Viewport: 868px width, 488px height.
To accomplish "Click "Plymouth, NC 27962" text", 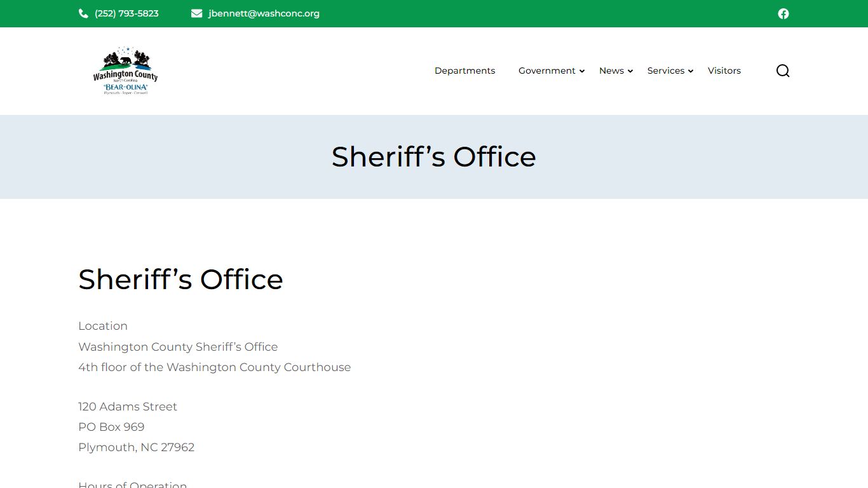I will point(136,447).
